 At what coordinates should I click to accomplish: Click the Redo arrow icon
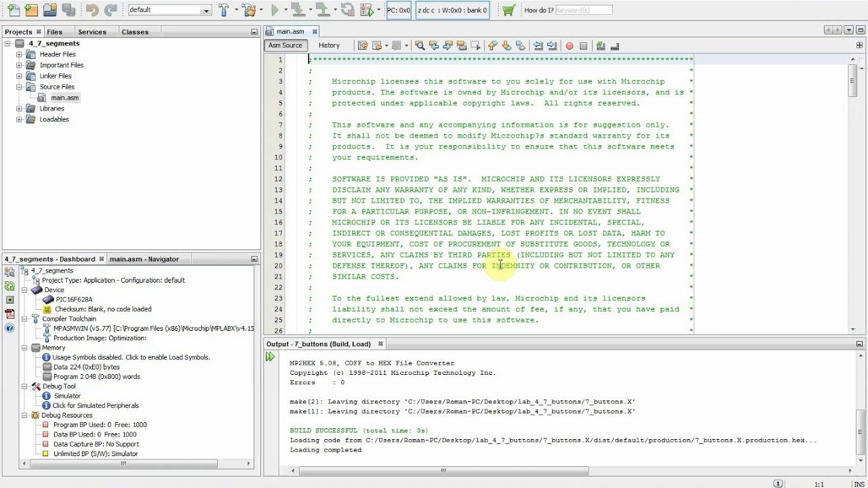point(111,10)
